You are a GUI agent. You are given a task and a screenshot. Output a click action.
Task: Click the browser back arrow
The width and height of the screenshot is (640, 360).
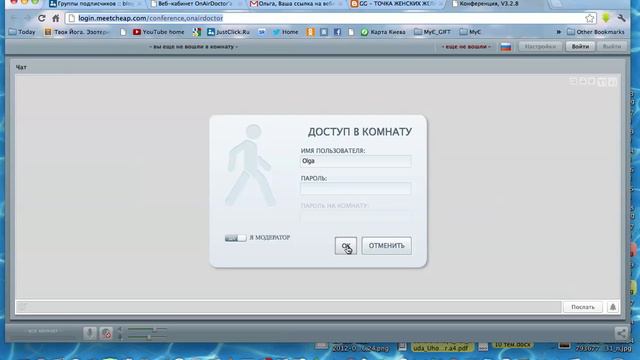(14, 18)
